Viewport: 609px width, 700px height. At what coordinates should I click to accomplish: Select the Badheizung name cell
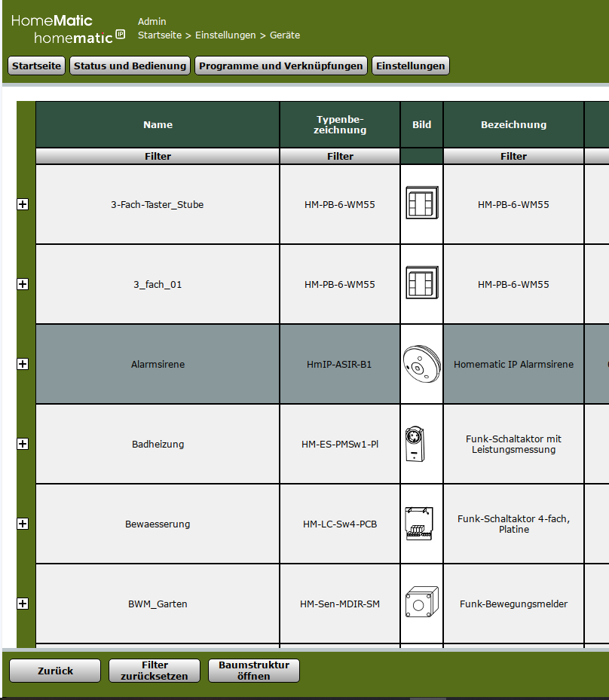pyautogui.click(x=158, y=445)
